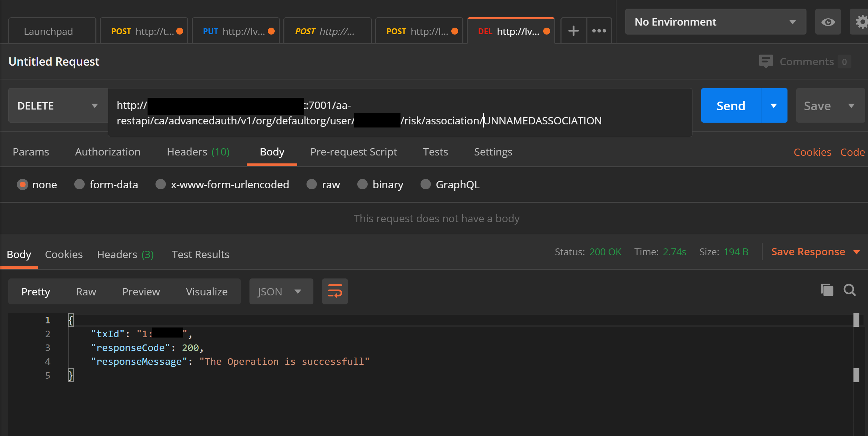This screenshot has width=868, height=436.
Task: Switch to the Headers (10) request tab
Action: coord(198,152)
